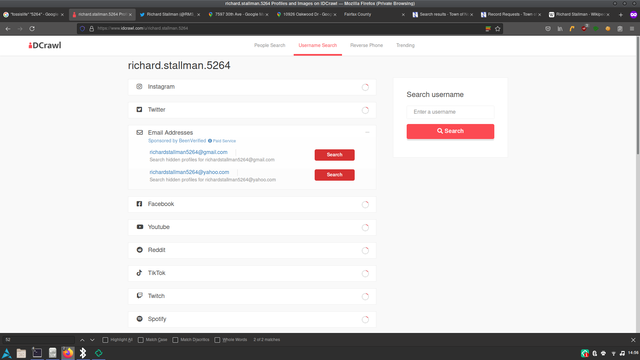Enable the Highlight All checkbox
Image resolution: width=640 pixels, height=360 pixels.
coord(105,340)
